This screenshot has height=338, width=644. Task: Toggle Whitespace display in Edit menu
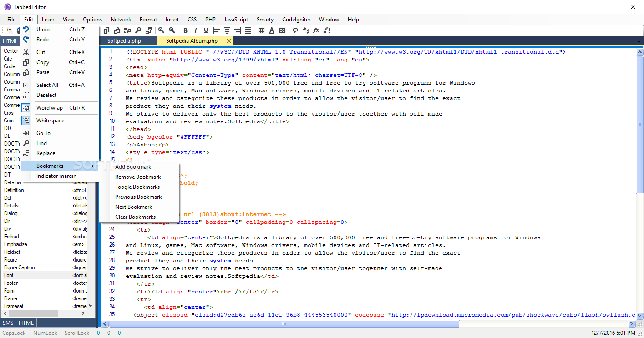60,121
